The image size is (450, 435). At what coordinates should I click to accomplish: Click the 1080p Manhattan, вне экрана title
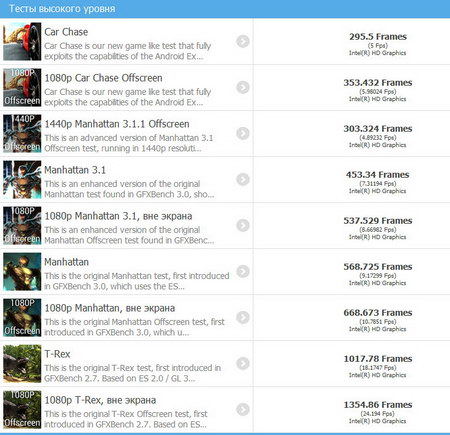[110, 308]
